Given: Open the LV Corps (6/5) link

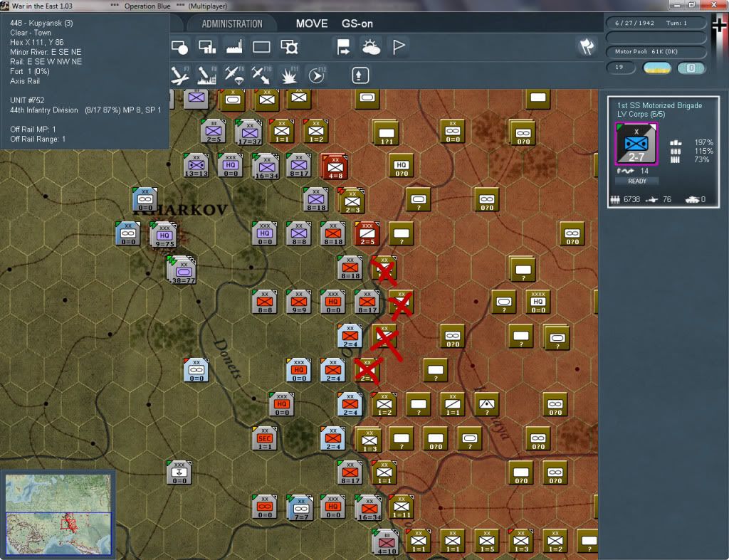Looking at the screenshot, I should 641,115.
